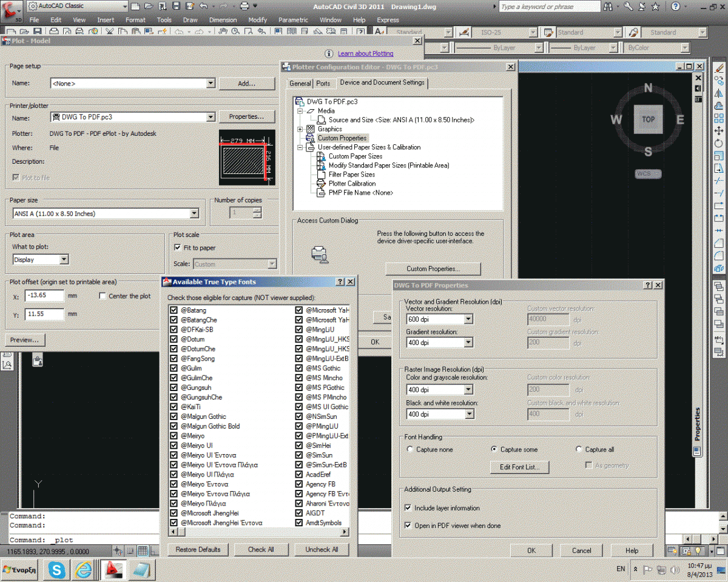Open the Vector resolution dropdown
Image resolution: width=728 pixels, height=582 pixels.
tap(468, 319)
